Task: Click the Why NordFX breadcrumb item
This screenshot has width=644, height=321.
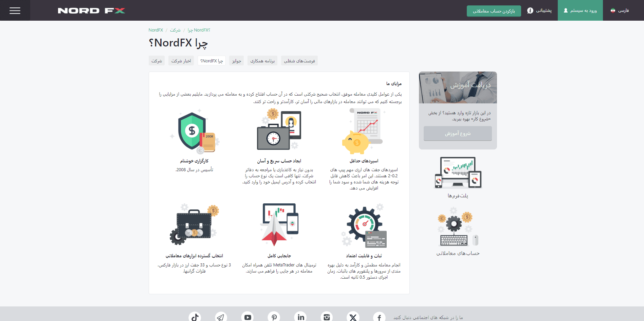Action: point(199,30)
